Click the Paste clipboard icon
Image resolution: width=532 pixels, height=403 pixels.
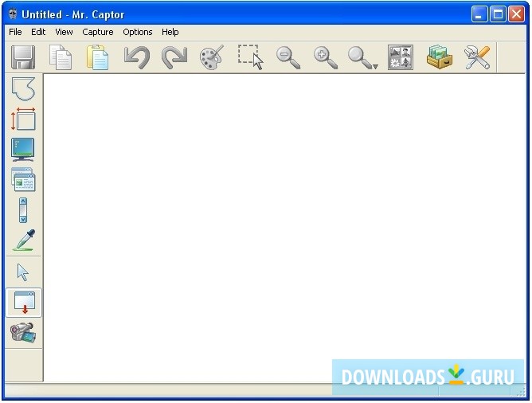click(97, 57)
